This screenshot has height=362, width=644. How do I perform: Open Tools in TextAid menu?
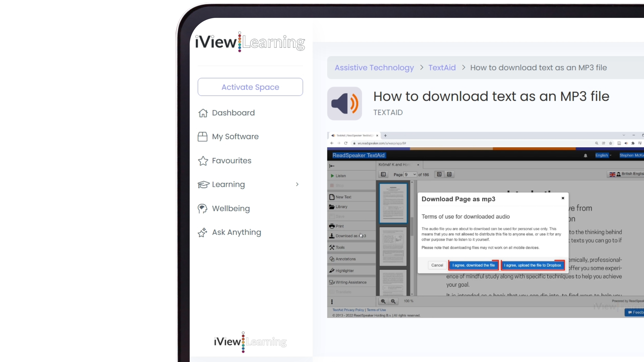tap(351, 247)
